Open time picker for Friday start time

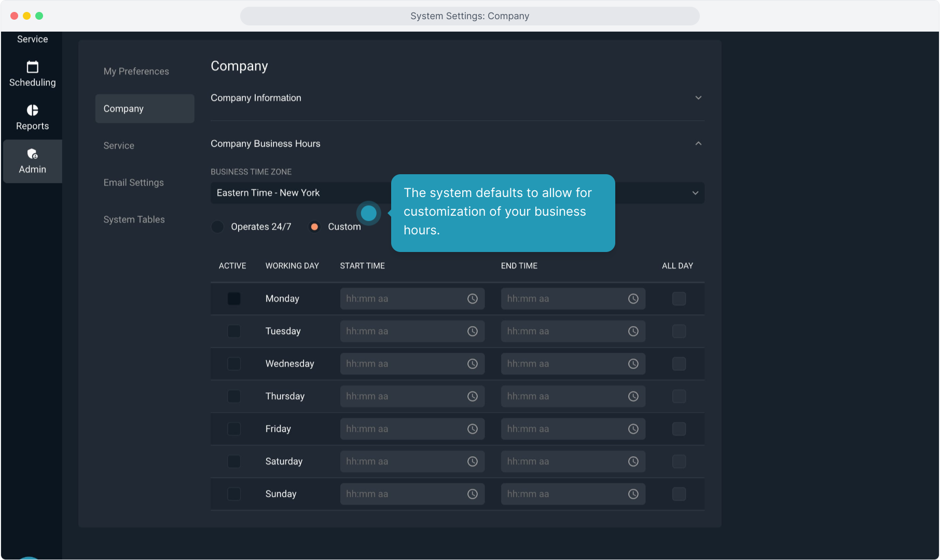[472, 429]
